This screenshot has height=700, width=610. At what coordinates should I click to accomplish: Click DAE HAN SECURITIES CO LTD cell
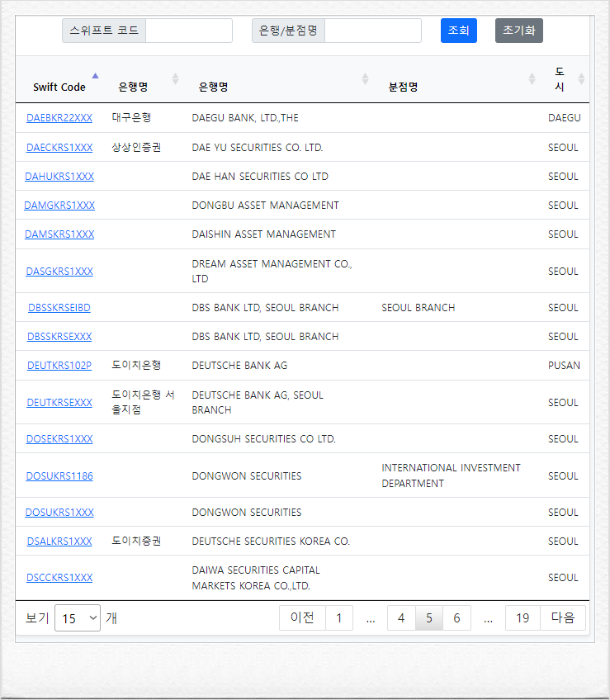pos(260,177)
